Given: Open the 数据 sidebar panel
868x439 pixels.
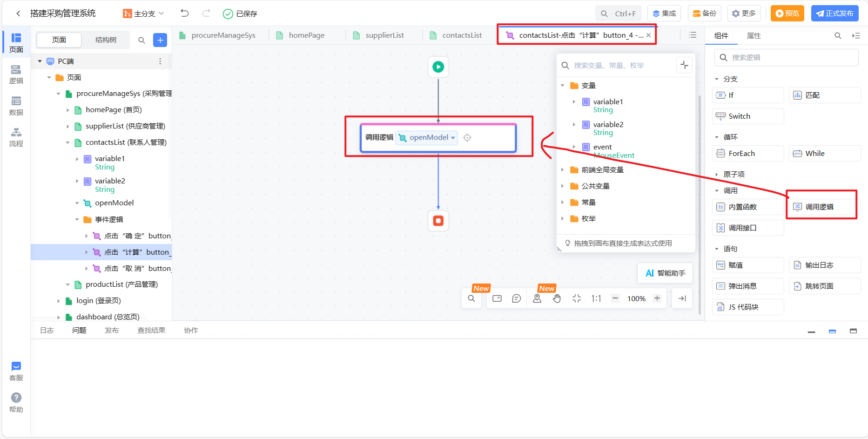Looking at the screenshot, I should pyautogui.click(x=16, y=106).
